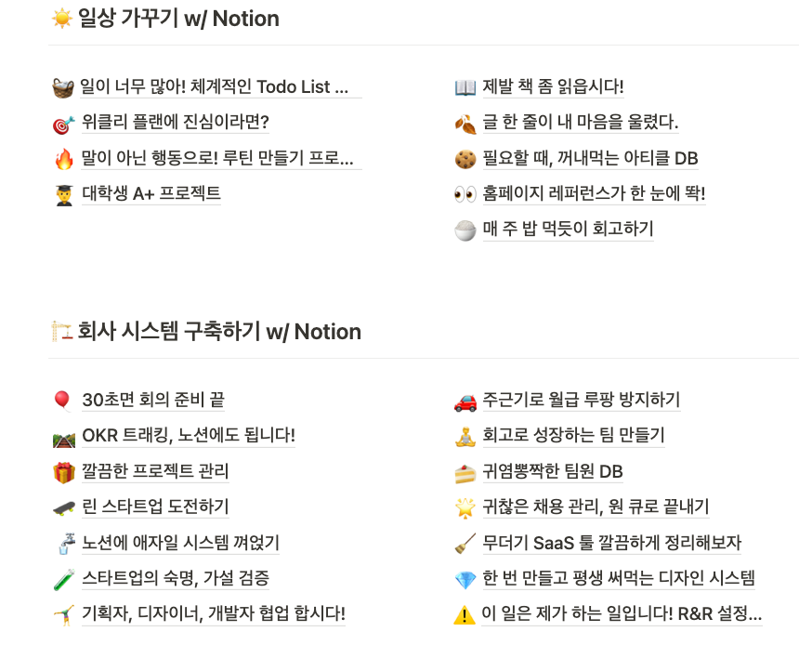Click the red car emoji icon
812x645 pixels.
tap(465, 402)
